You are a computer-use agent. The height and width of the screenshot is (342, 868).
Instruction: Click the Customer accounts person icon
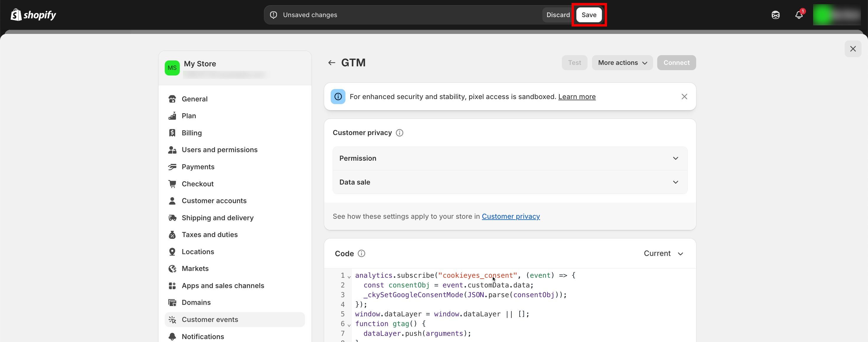coord(172,201)
